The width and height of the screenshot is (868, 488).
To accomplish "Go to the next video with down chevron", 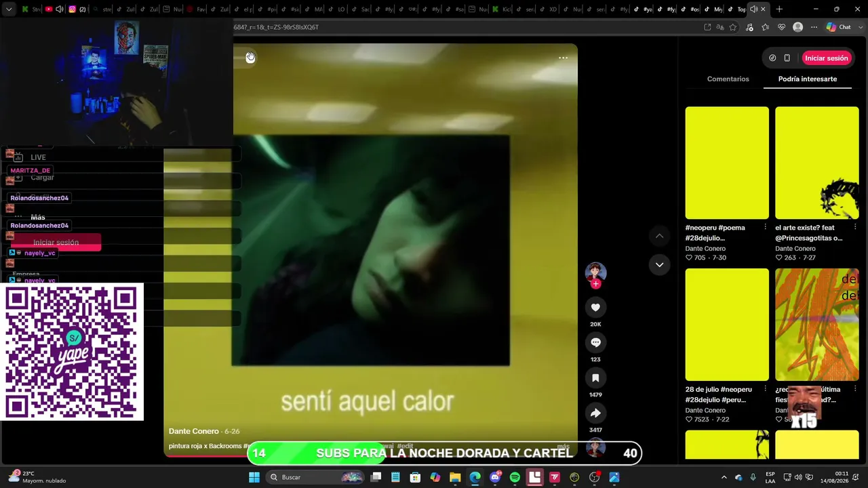I will (659, 265).
